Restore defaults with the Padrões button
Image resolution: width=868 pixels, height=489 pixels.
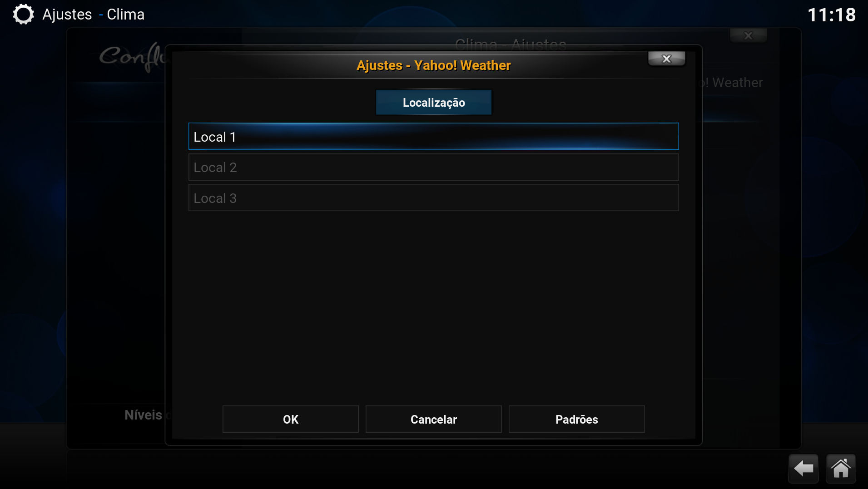pyautogui.click(x=577, y=419)
